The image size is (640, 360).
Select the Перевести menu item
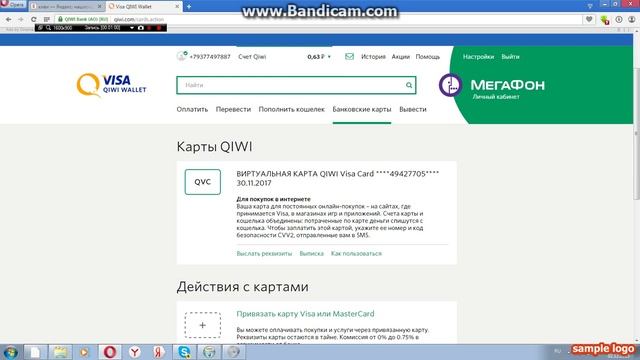(x=233, y=109)
